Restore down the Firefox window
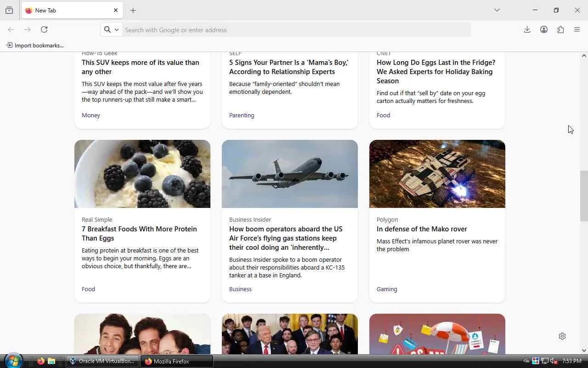The image size is (588, 368). tap(556, 10)
